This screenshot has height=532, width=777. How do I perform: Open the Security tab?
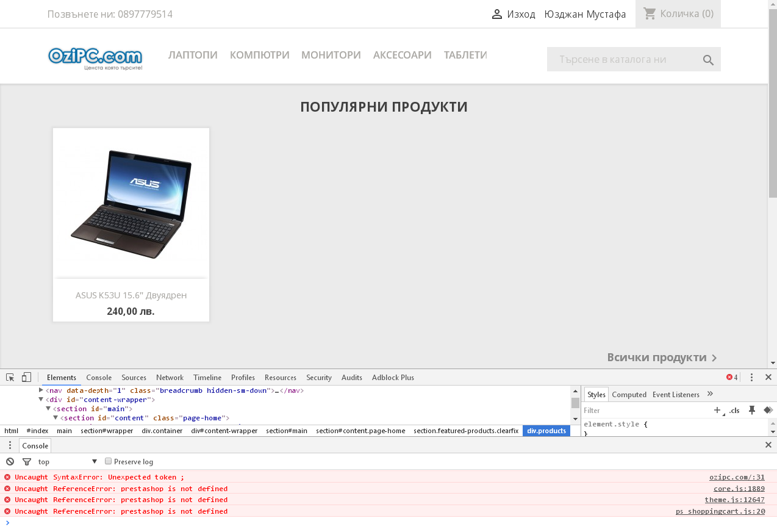point(319,378)
